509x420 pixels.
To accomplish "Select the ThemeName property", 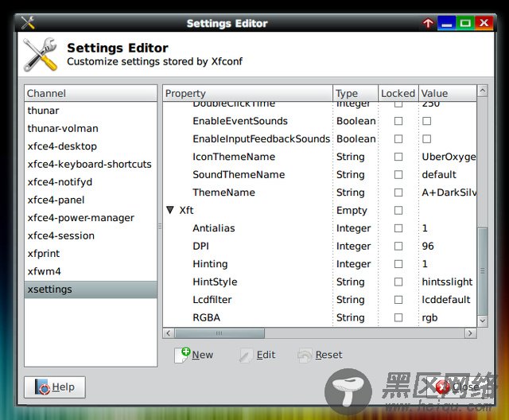I will (223, 192).
